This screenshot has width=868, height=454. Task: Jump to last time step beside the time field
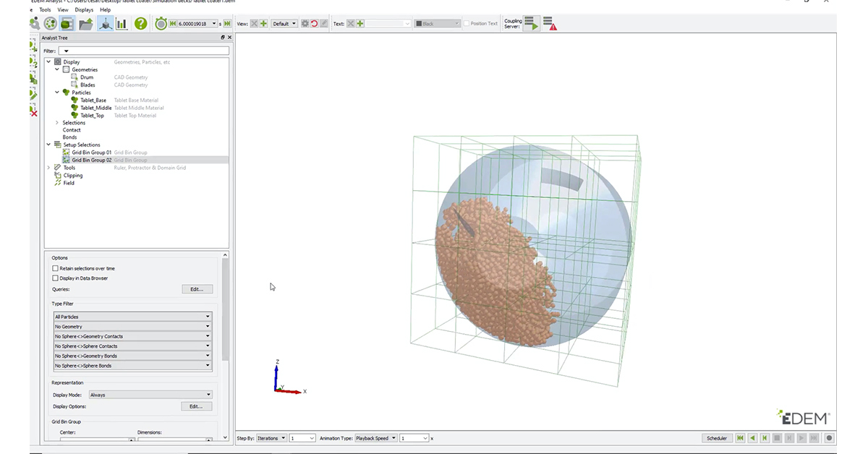228,24
